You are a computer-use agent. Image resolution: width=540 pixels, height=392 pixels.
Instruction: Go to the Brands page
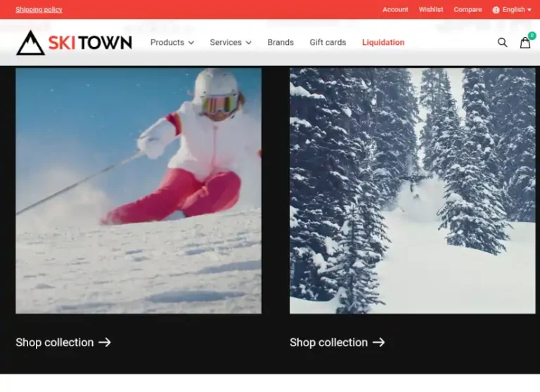pyautogui.click(x=281, y=42)
